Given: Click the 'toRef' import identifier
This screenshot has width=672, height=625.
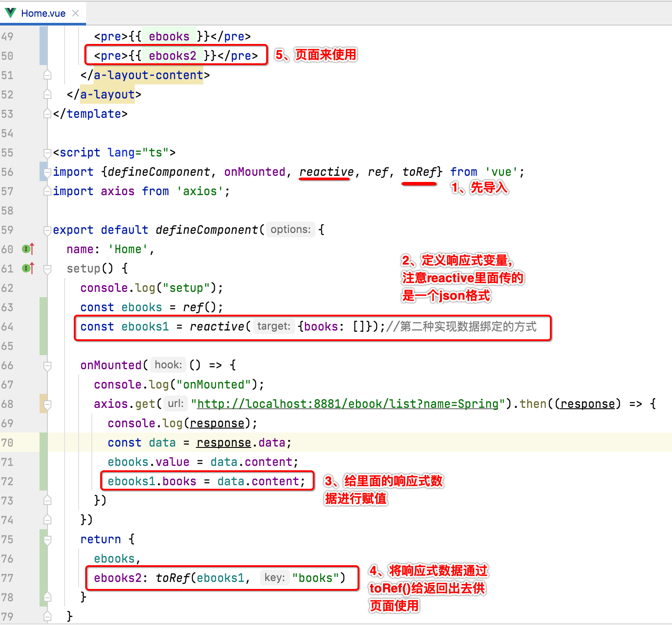Looking at the screenshot, I should 419,172.
